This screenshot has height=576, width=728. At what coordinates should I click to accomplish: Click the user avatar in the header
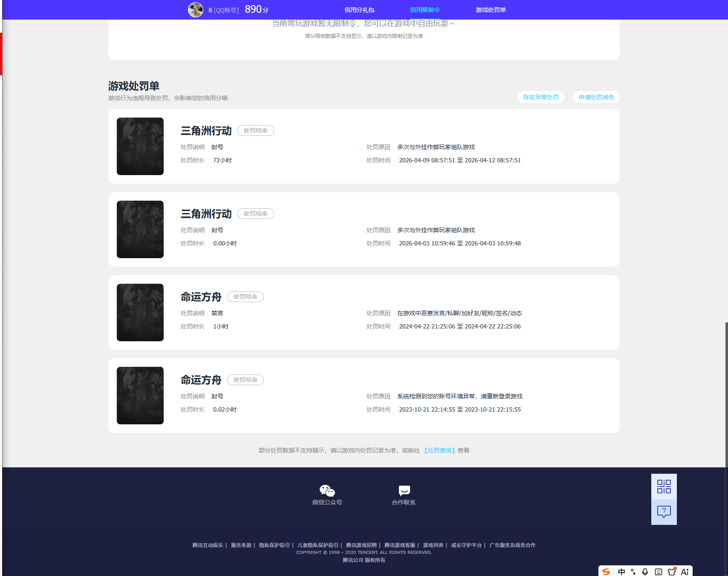coord(196,10)
